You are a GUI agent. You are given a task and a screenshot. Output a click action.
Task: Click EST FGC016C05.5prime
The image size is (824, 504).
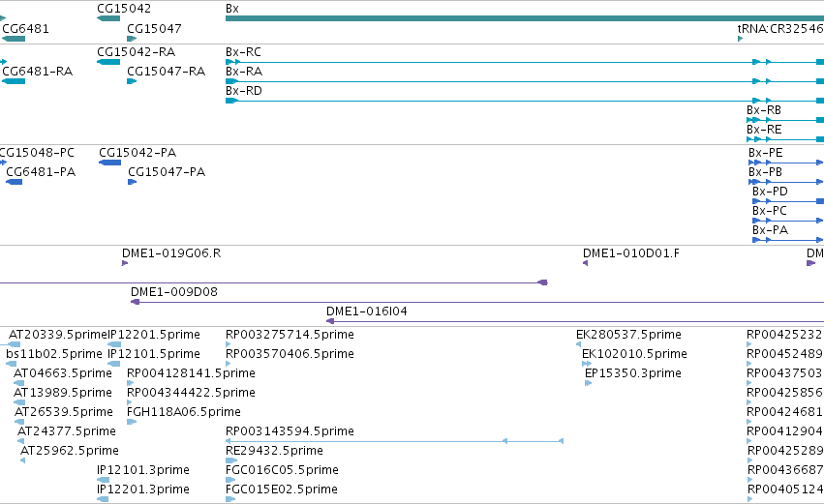(x=282, y=471)
